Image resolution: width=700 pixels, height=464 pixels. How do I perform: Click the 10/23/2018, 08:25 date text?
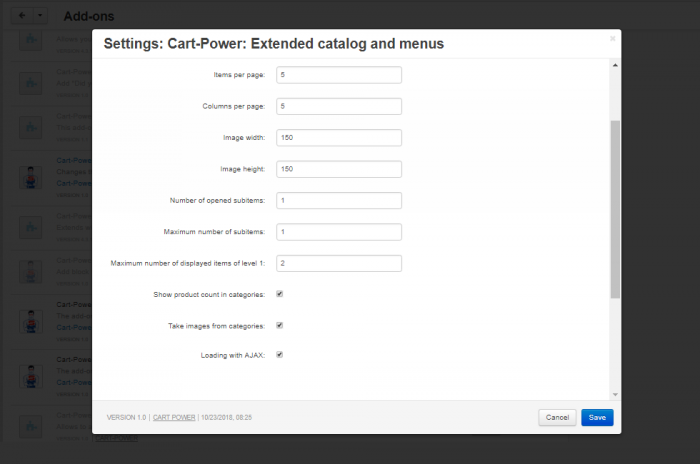pos(226,418)
